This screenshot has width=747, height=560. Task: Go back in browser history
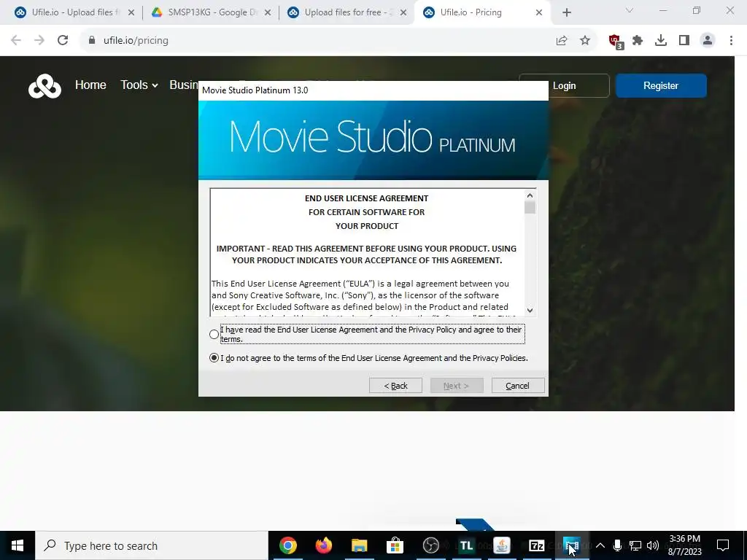[16, 41]
